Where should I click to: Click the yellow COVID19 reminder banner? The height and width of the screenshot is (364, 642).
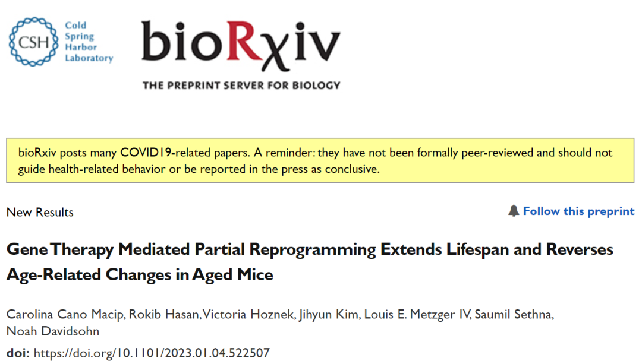point(320,160)
